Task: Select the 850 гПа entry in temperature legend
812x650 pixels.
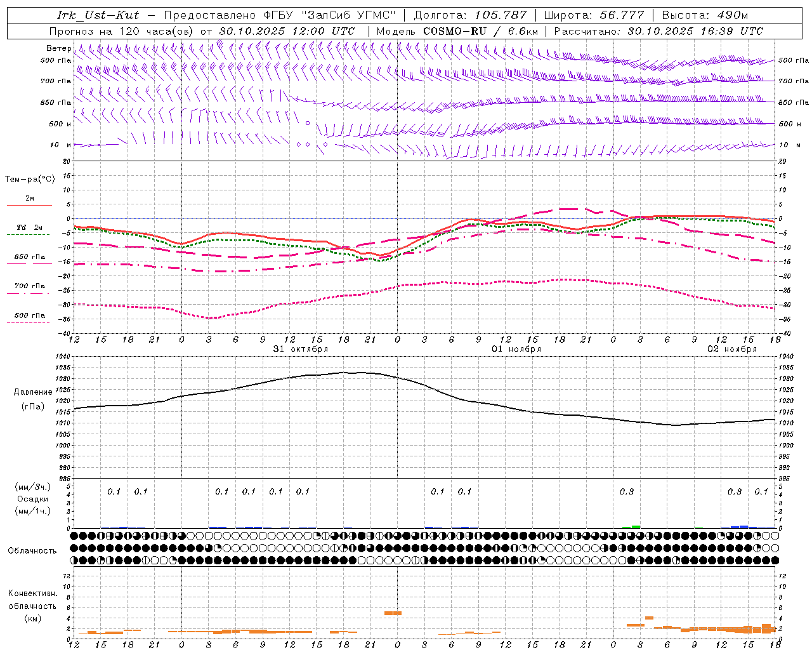Action: pos(29,257)
